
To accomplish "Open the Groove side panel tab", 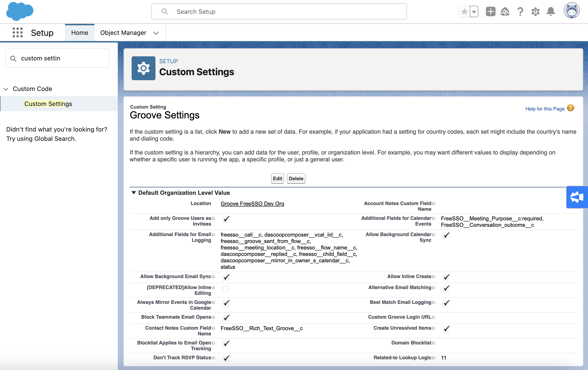I will [x=577, y=197].
